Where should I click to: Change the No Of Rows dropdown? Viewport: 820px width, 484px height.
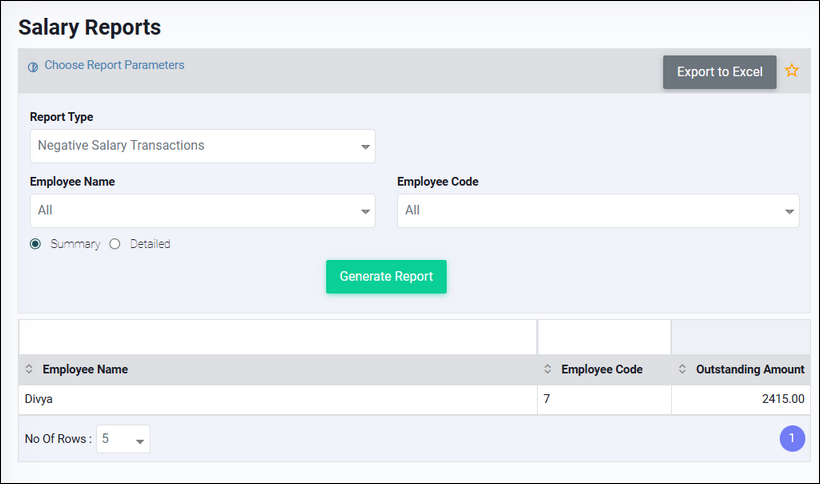pyautogui.click(x=123, y=439)
